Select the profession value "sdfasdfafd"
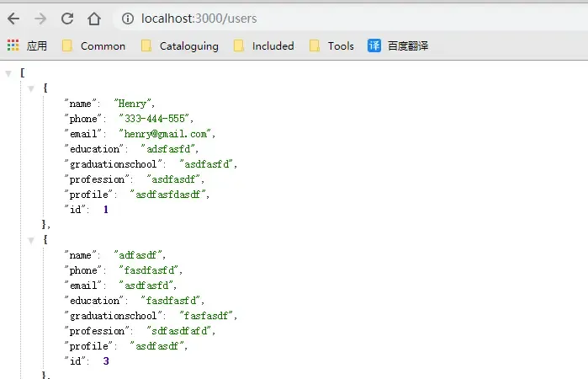 (x=179, y=331)
